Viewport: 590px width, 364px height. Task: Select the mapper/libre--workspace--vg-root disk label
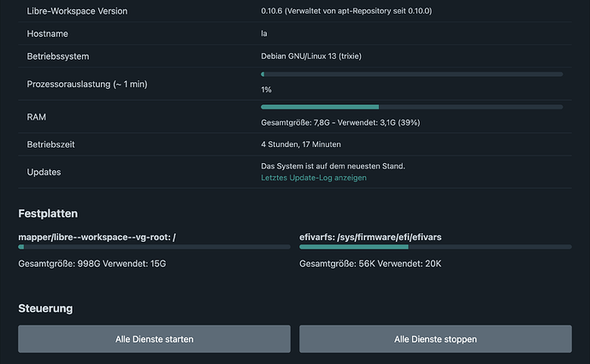point(98,235)
